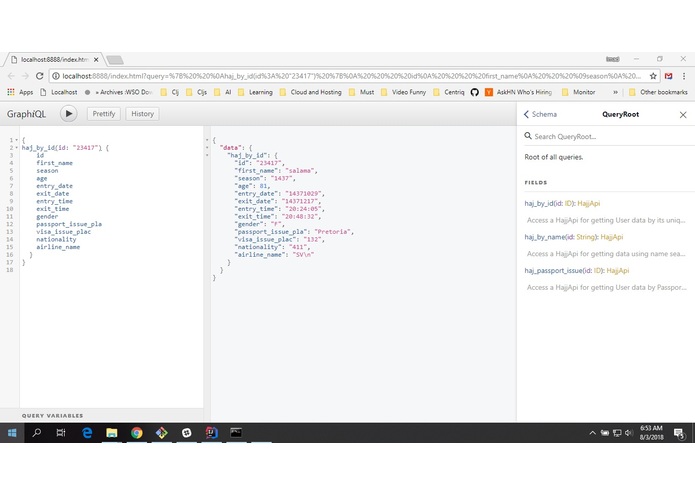Open the Other bookmarks folder

tap(658, 92)
